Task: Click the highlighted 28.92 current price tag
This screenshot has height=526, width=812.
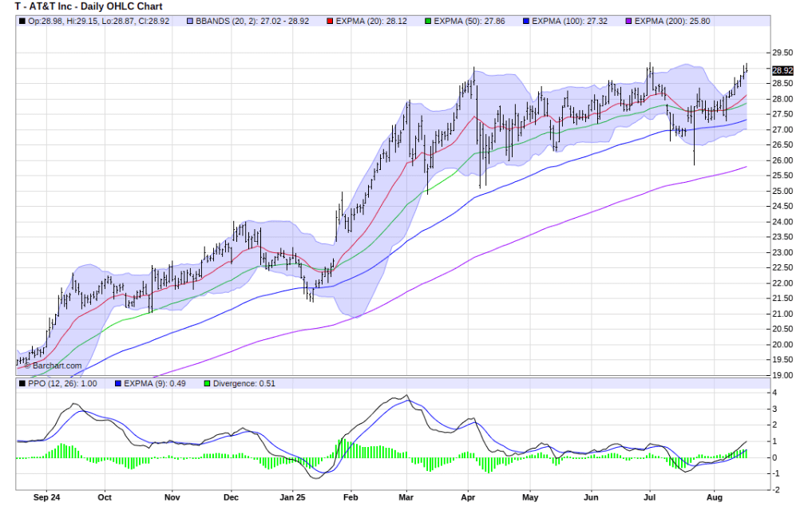Action: [782, 70]
